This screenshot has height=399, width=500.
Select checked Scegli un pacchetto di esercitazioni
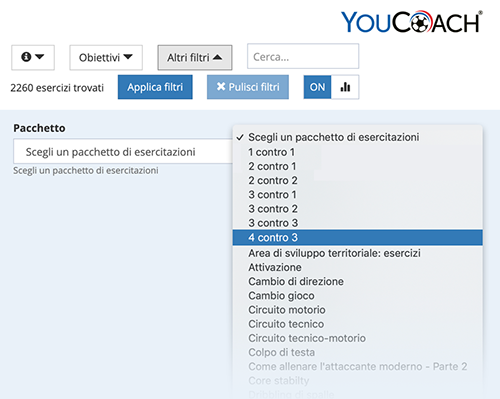point(357,137)
